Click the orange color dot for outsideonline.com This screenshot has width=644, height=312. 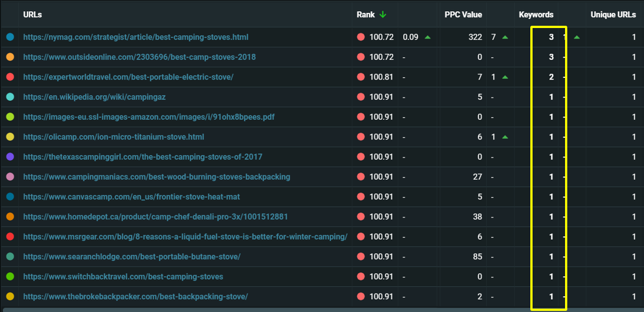pos(10,57)
